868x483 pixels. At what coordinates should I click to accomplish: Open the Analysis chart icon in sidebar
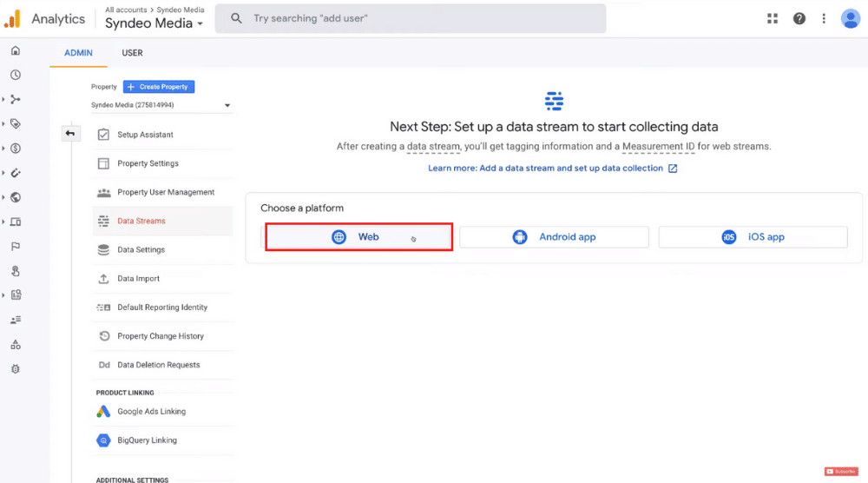click(16, 295)
